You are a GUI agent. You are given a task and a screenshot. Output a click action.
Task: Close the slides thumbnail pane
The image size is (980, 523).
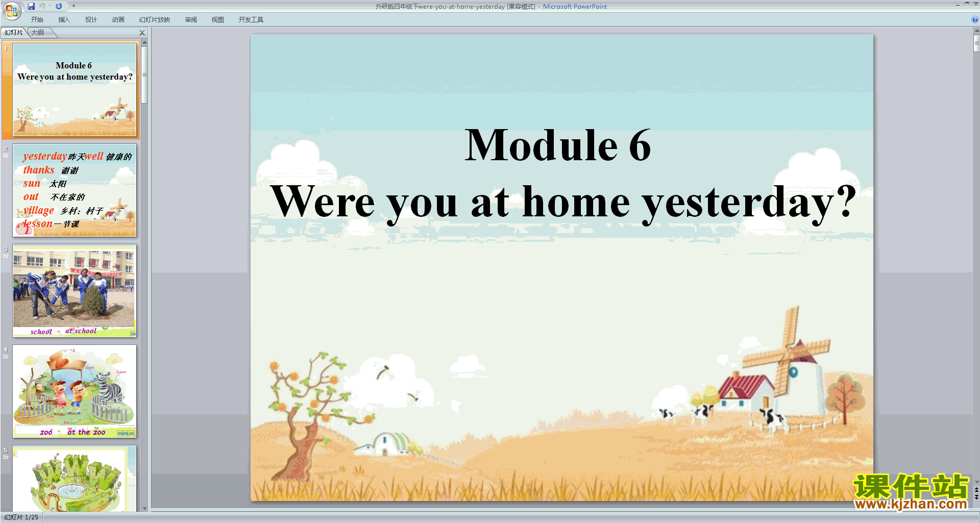(142, 33)
